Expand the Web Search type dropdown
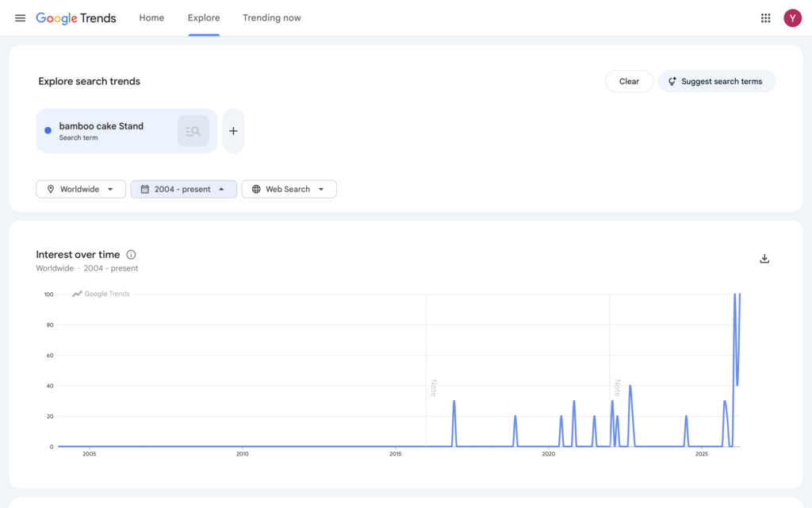This screenshot has height=508, width=812. coord(289,189)
